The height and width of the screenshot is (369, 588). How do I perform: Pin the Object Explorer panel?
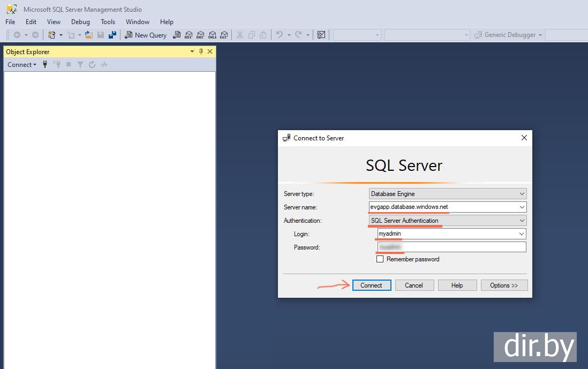(201, 51)
